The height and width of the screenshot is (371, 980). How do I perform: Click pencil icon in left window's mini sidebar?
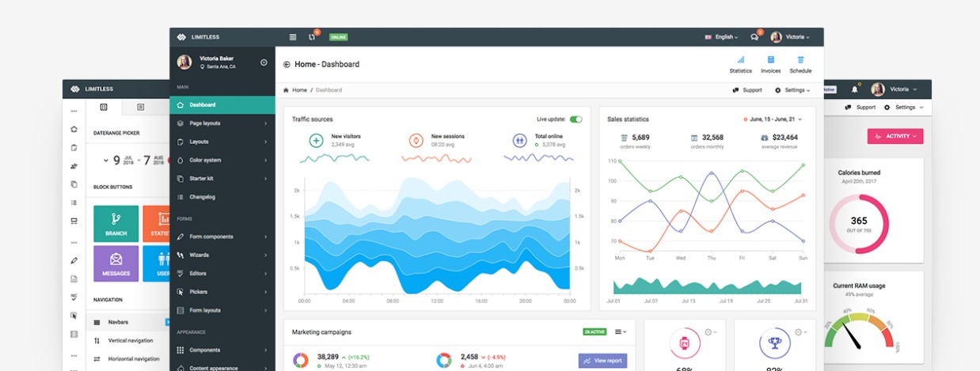[74, 260]
